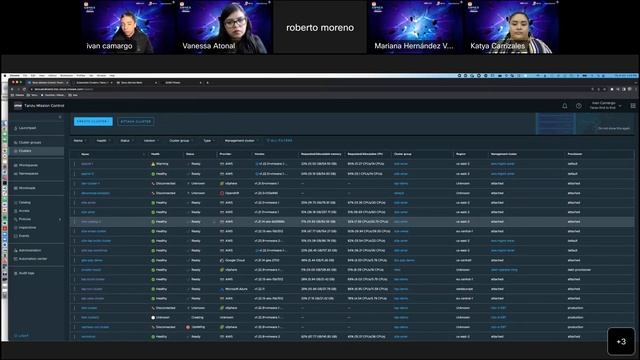640x360 pixels.
Task: Switch to the second browser tab
Action: pos(93,82)
